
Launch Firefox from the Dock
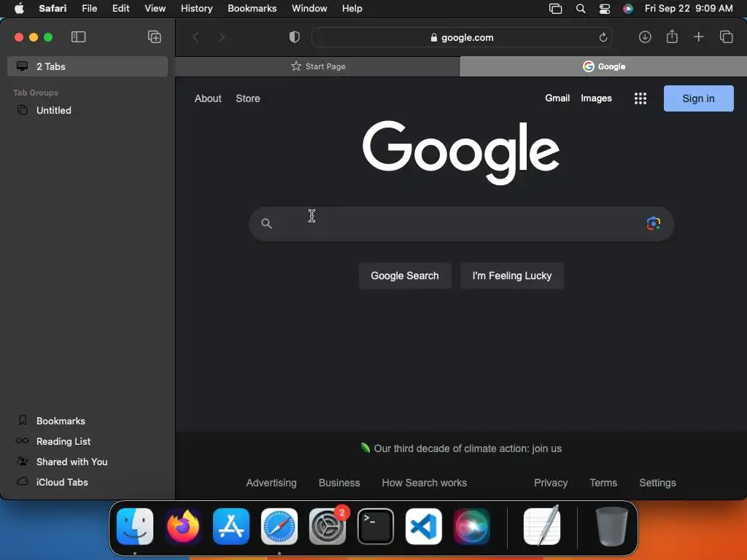[183, 526]
